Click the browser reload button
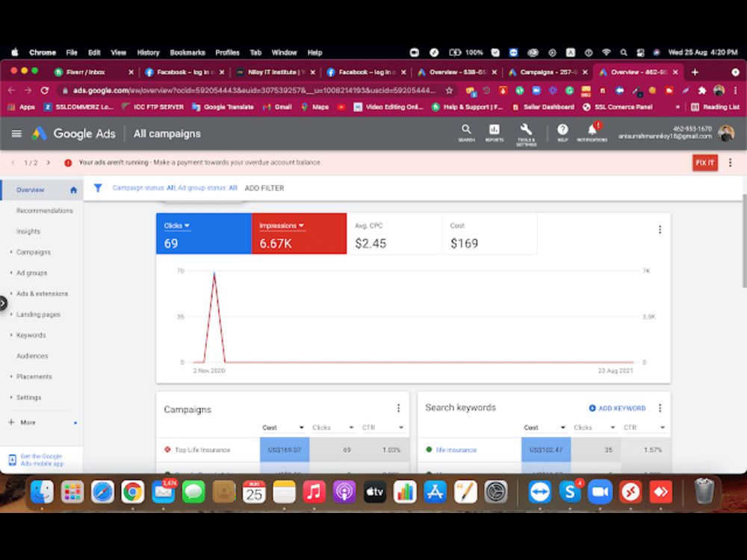Viewport: 747px width, 560px height. coord(45,90)
